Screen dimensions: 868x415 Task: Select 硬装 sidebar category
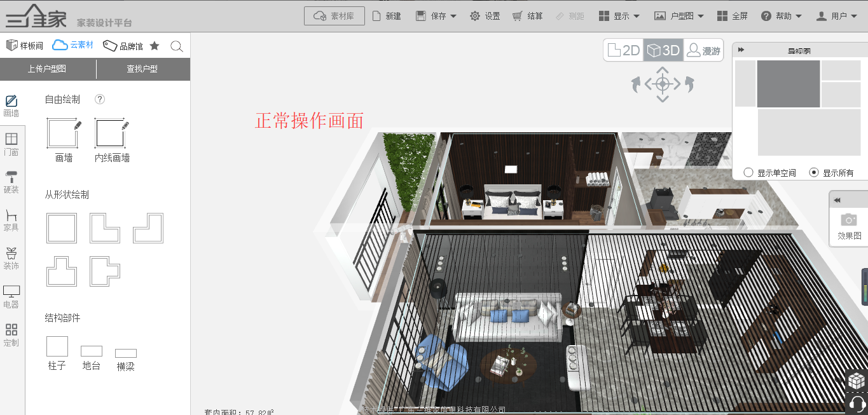coord(11,182)
